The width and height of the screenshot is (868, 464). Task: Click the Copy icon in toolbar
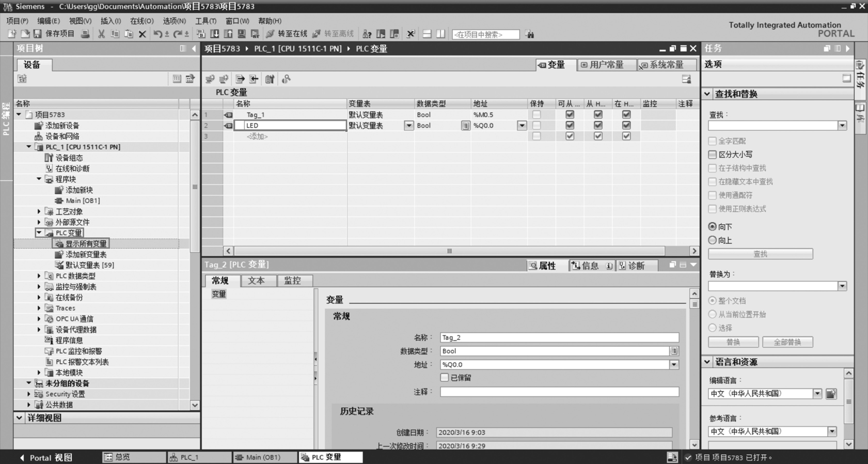point(115,34)
